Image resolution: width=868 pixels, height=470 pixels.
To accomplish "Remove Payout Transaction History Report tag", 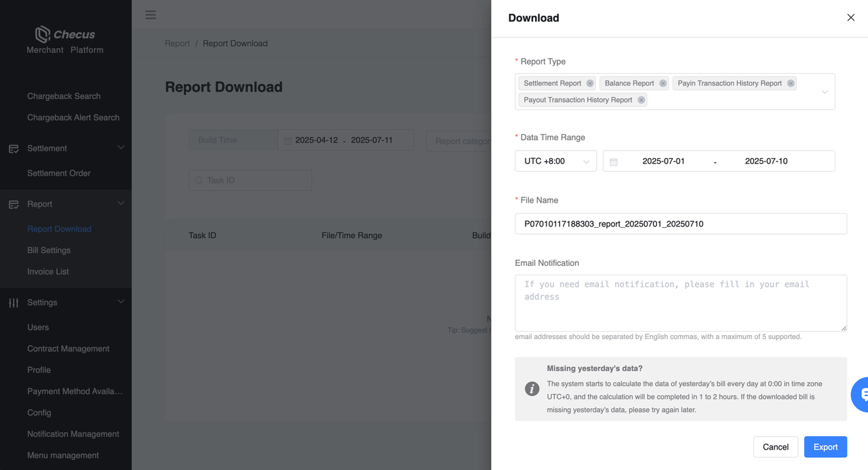I will pos(641,100).
